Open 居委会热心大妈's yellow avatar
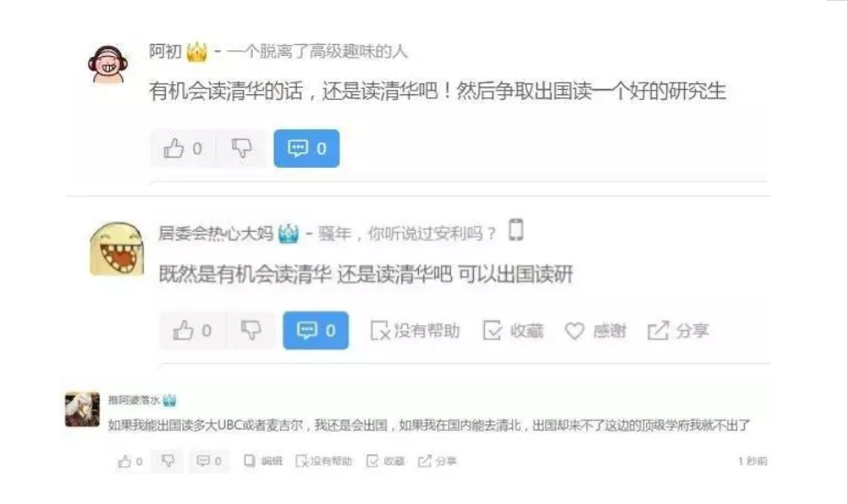 (116, 249)
